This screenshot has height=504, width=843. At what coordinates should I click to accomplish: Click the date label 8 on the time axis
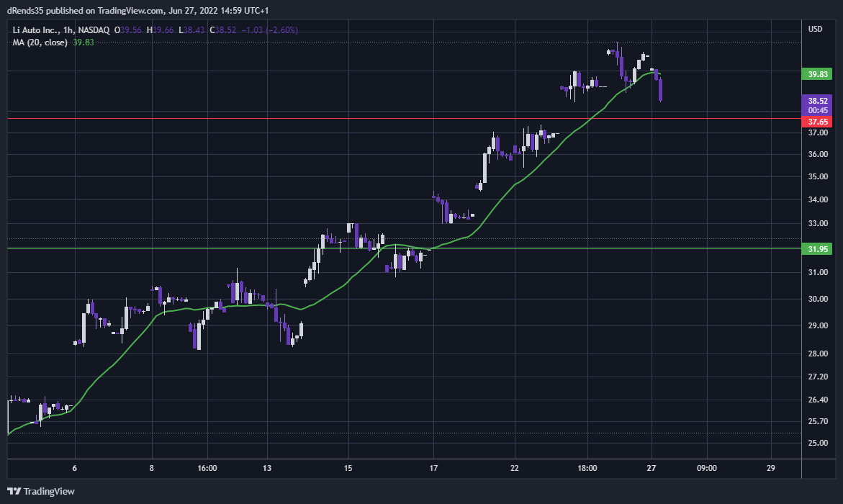coord(152,468)
